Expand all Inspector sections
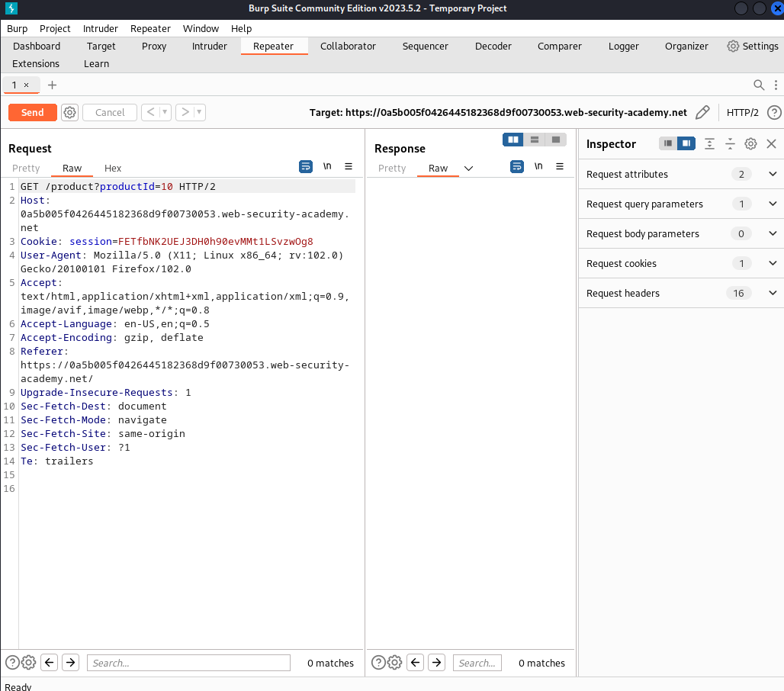The width and height of the screenshot is (784, 691). [x=709, y=144]
